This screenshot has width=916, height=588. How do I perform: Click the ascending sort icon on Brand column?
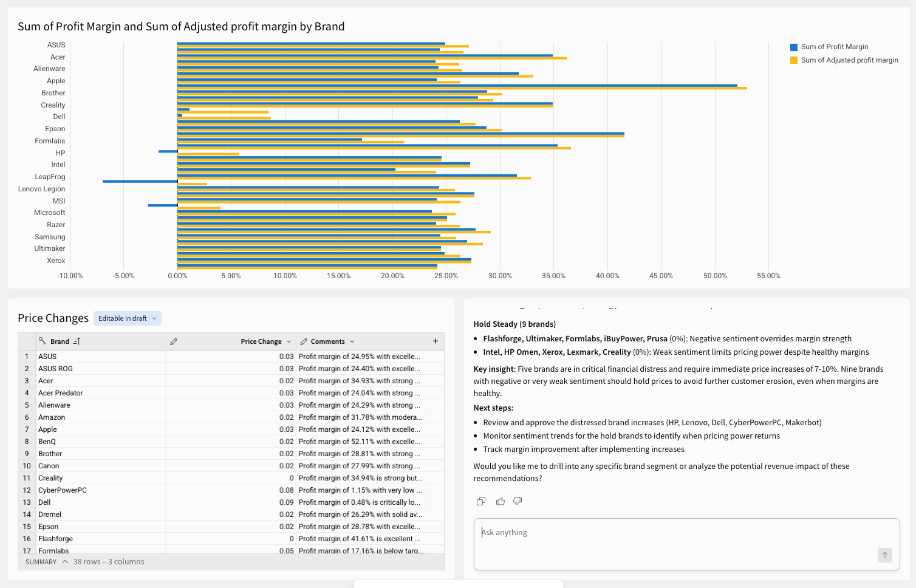pyautogui.click(x=77, y=341)
